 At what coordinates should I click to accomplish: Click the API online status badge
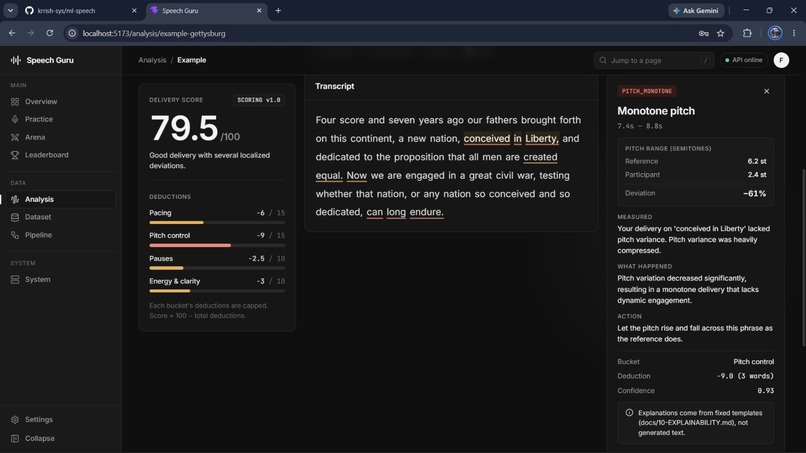(x=744, y=60)
